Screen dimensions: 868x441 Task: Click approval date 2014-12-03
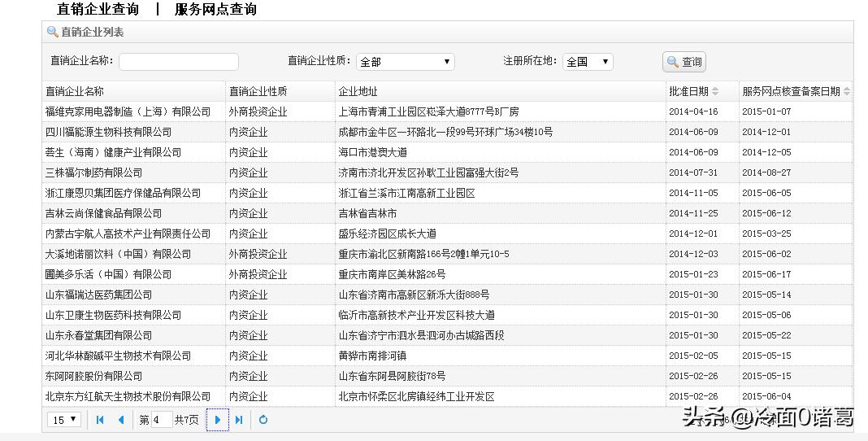(x=693, y=255)
